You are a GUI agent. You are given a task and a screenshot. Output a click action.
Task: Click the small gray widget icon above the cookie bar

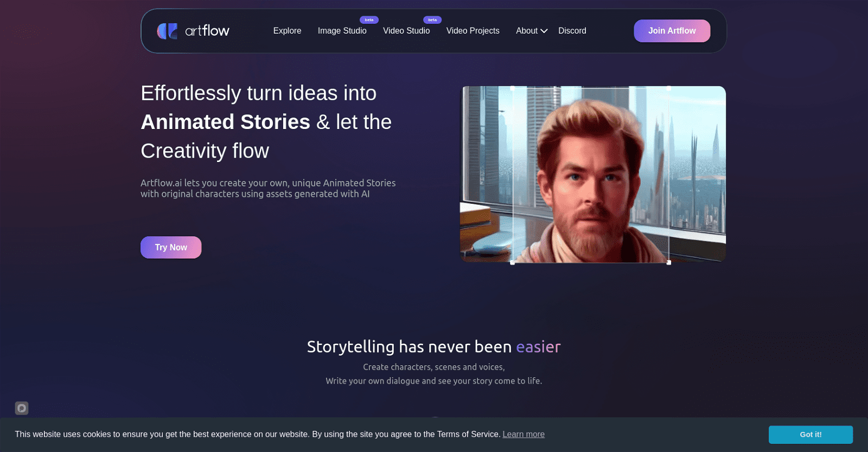tap(22, 408)
